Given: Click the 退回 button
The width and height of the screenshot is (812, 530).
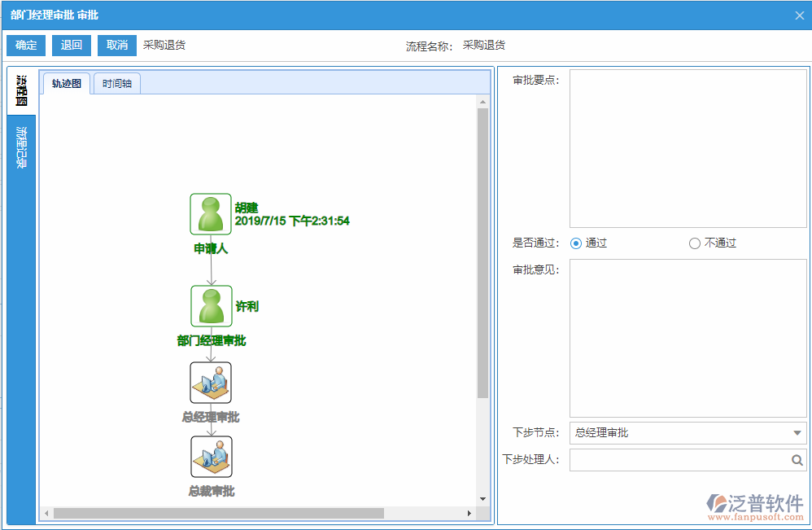Looking at the screenshot, I should click(72, 45).
